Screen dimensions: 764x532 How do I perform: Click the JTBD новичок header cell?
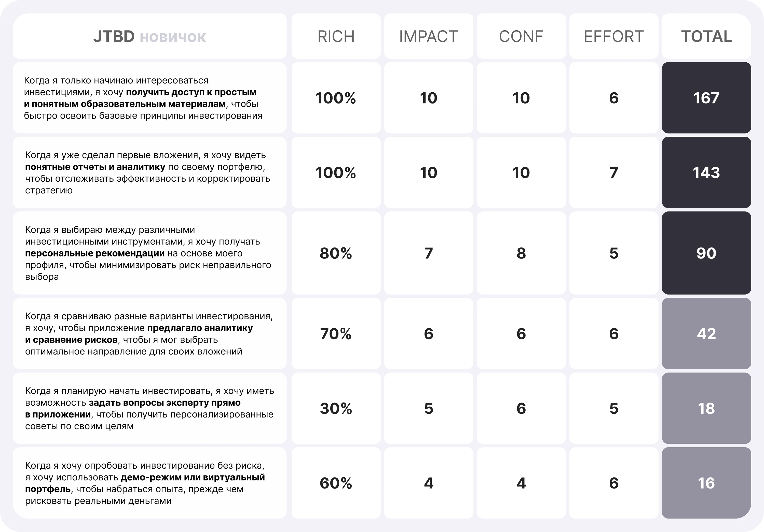[x=149, y=36]
